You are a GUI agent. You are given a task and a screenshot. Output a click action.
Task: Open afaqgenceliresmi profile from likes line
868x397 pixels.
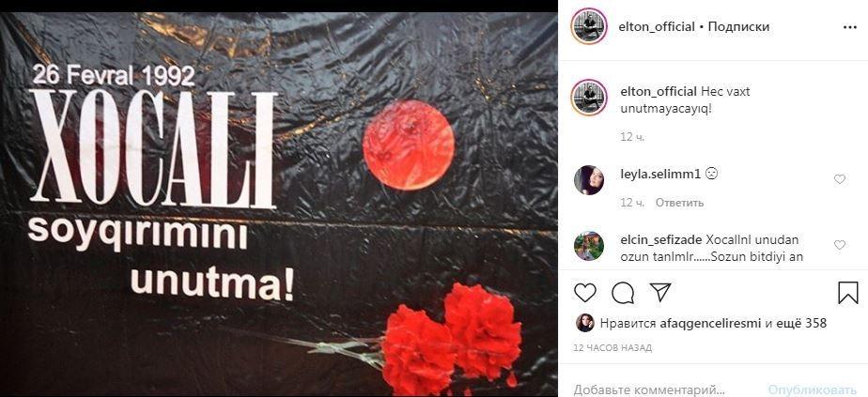[x=711, y=324]
